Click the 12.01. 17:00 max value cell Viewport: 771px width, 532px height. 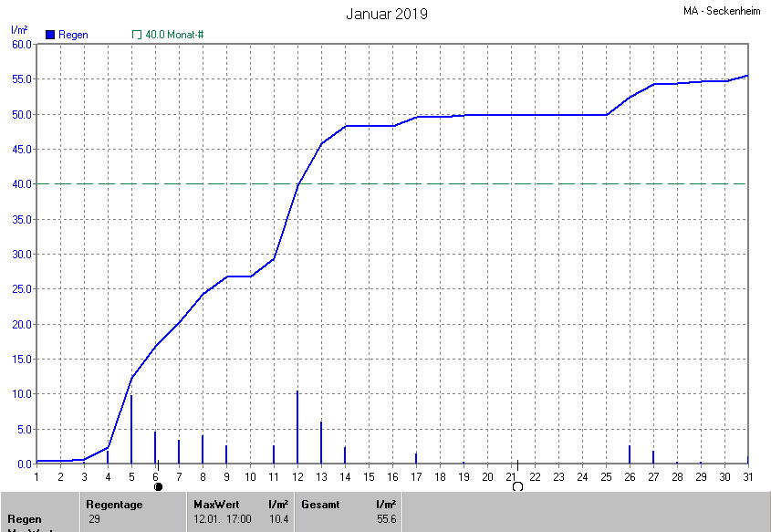point(222,518)
